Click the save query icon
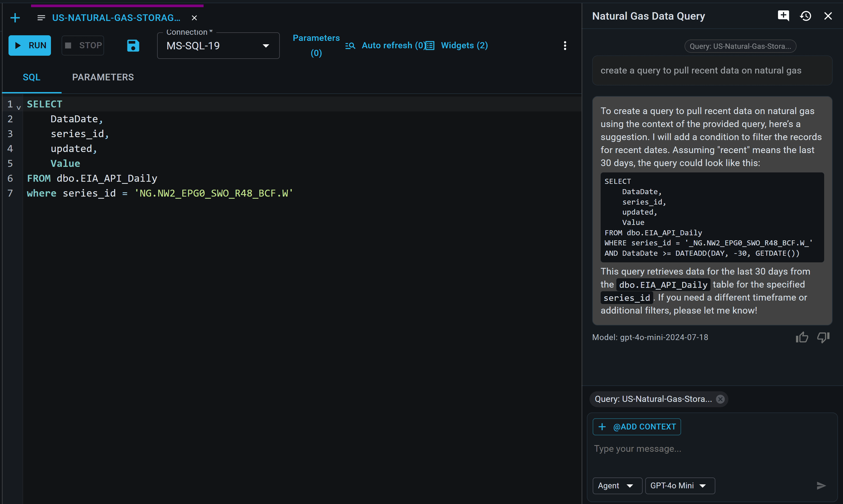Image resolution: width=843 pixels, height=504 pixels. point(133,45)
